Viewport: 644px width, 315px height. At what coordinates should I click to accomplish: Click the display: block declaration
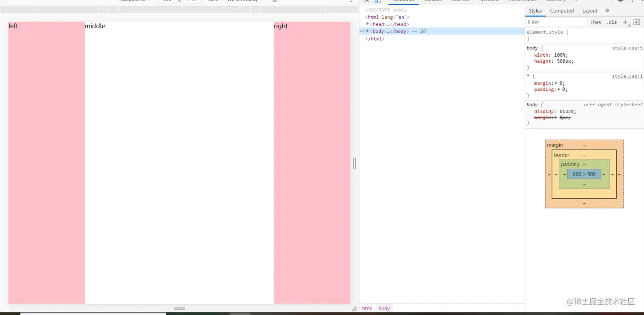pos(555,111)
